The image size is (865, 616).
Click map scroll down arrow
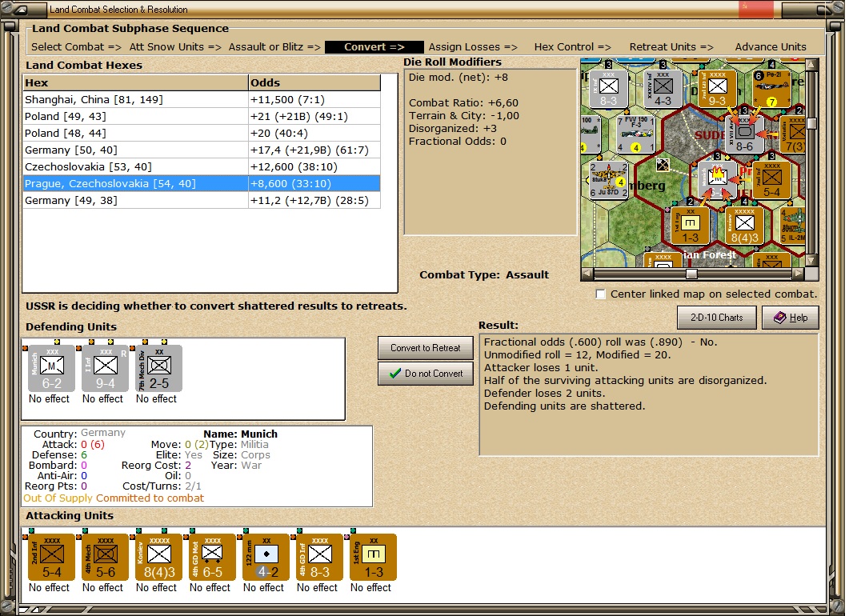coord(811,261)
